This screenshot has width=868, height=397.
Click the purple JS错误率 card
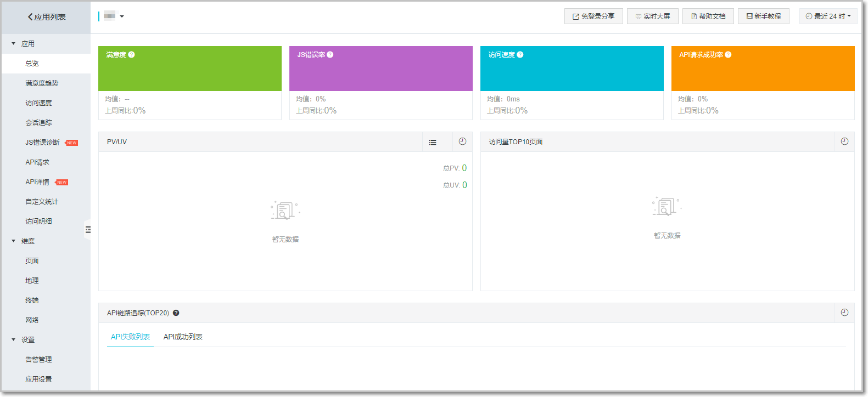[381, 69]
